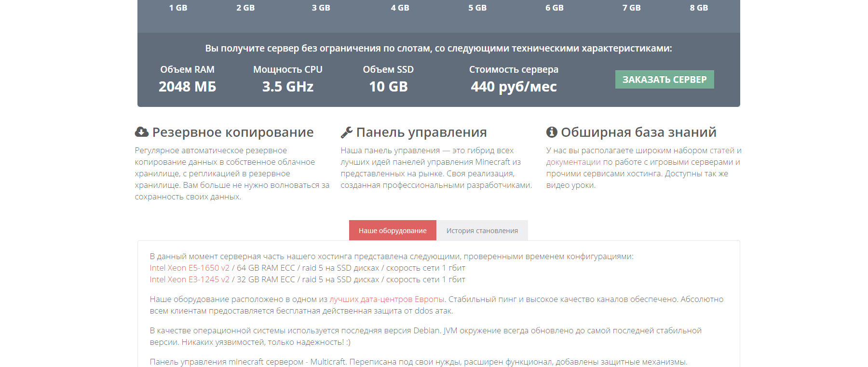Visit the лучших дата-центров Европы link
This screenshot has width=868, height=367.
coord(387,299)
